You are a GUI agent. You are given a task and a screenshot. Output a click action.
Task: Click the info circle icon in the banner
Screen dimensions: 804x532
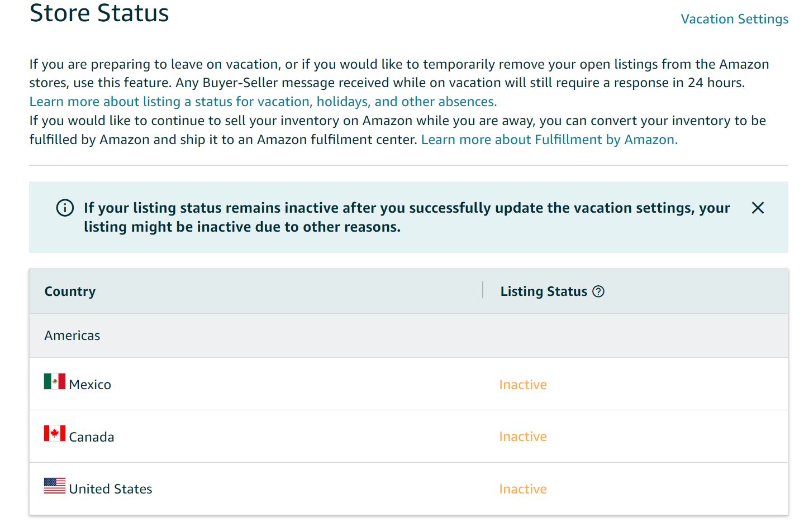click(x=65, y=208)
